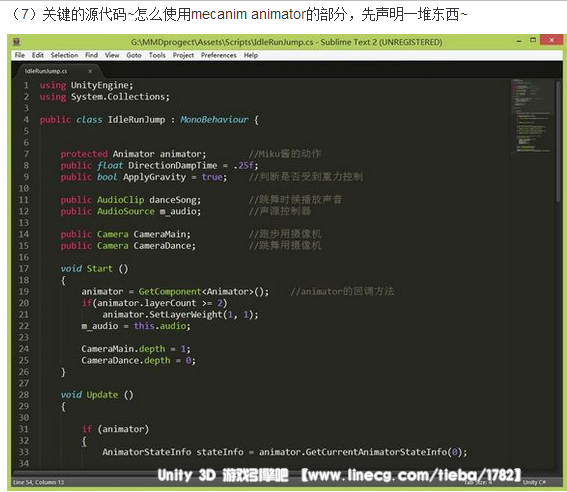
Task: Click on 'animator.layerCount' condition
Action: click(146, 303)
